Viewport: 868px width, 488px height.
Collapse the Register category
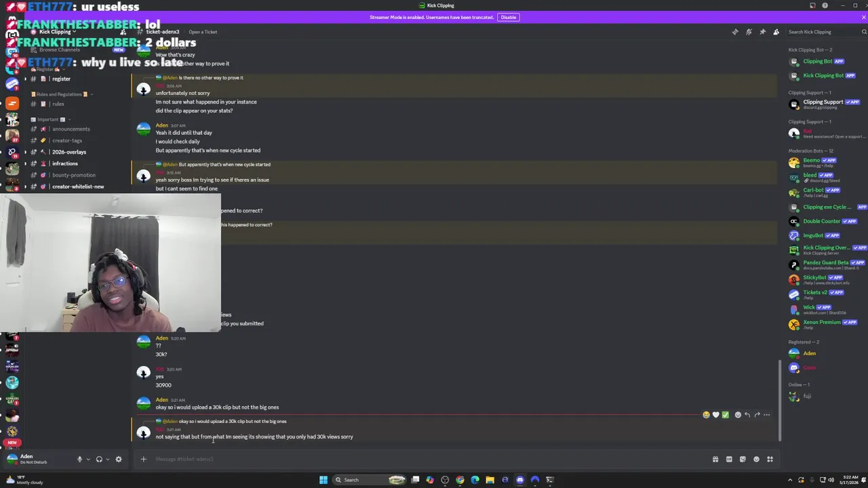tap(47, 69)
